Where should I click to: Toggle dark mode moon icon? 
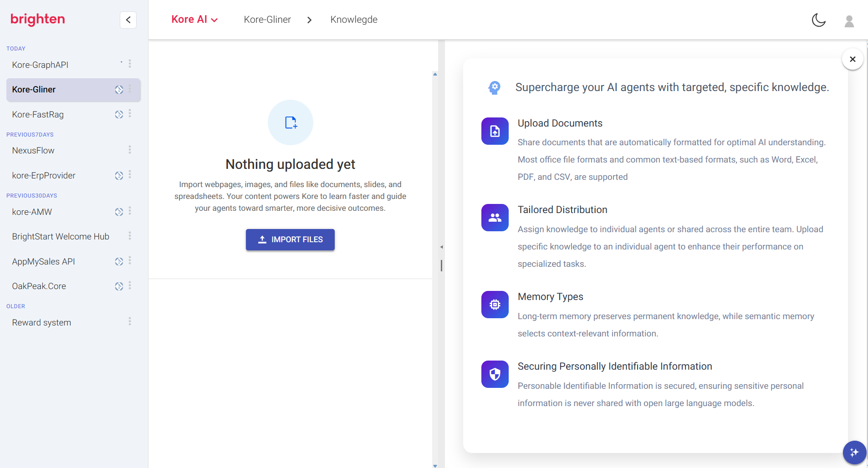tap(818, 20)
